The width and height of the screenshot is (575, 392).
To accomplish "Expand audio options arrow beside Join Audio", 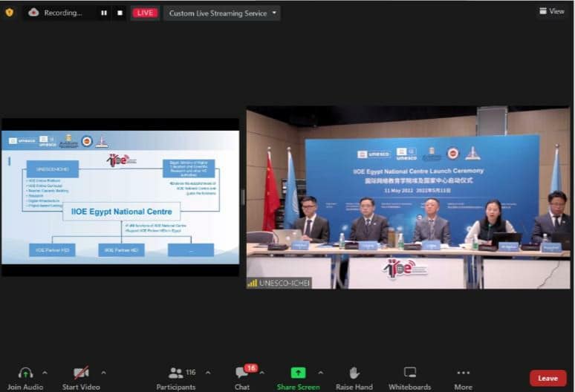I will (45, 373).
